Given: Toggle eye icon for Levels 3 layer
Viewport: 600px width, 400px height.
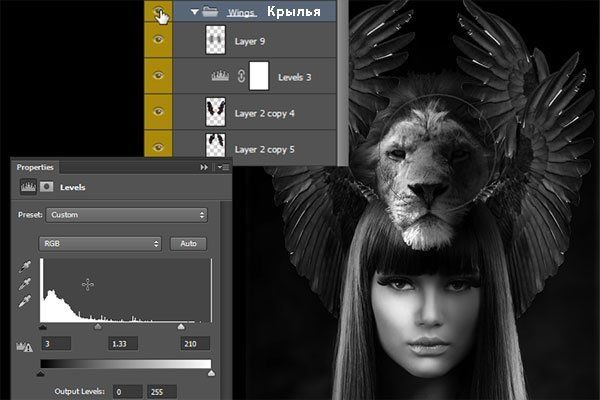Looking at the screenshot, I should pyautogui.click(x=158, y=75).
